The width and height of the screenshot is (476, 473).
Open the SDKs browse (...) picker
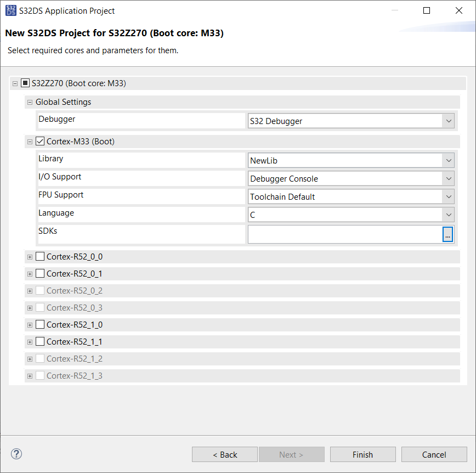click(448, 234)
